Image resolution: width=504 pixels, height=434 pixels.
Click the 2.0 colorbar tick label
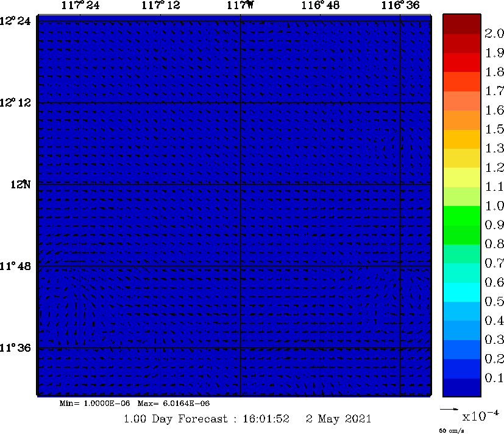pyautogui.click(x=494, y=34)
